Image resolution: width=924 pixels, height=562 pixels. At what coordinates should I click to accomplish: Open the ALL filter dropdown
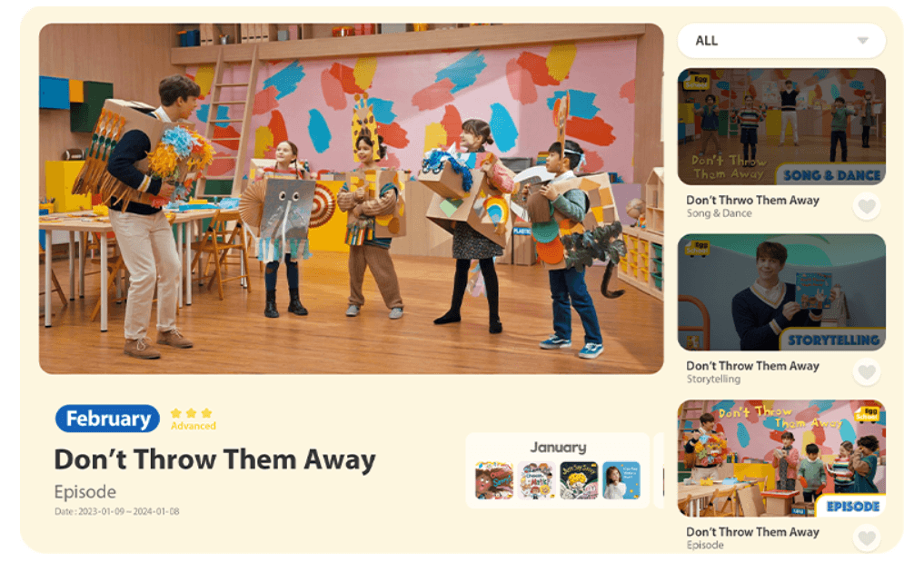[x=781, y=41]
